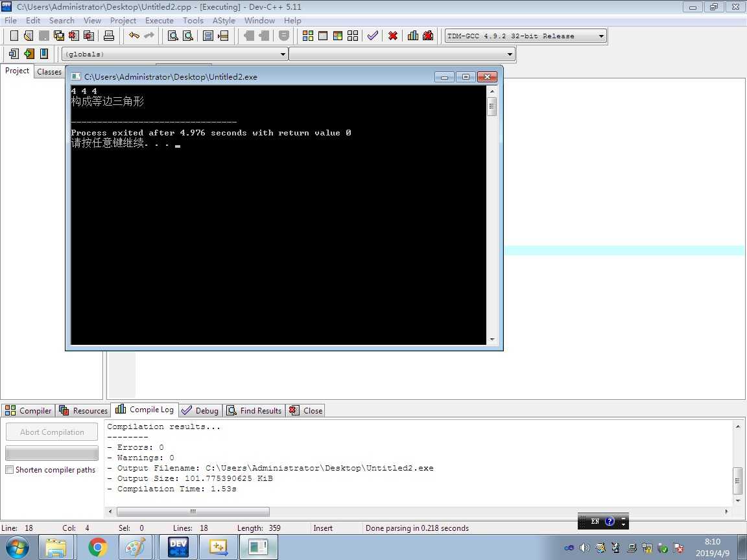Click the red X Stop Execution icon
Image resolution: width=747 pixels, height=560 pixels.
pyautogui.click(x=392, y=36)
